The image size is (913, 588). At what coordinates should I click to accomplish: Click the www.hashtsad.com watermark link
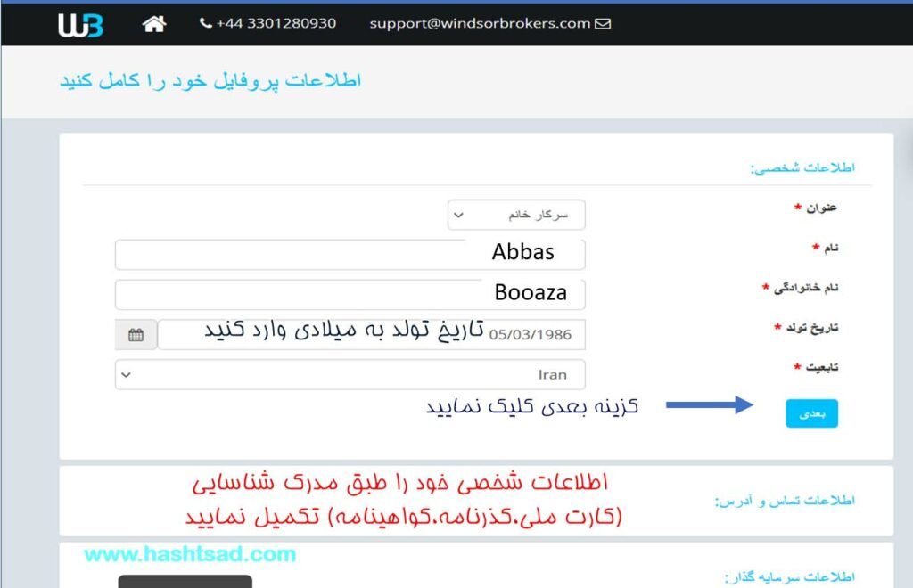(189, 554)
